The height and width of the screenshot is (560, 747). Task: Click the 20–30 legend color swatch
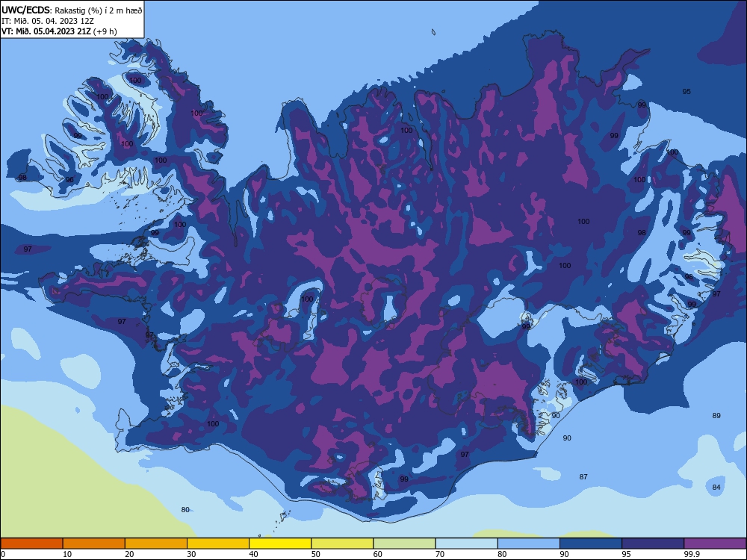[156, 544]
